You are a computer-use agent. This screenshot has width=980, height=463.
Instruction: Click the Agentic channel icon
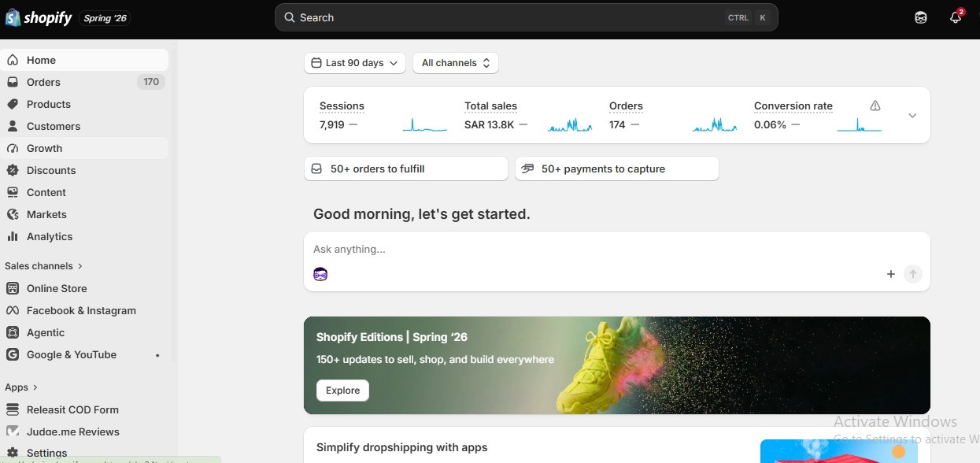click(13, 332)
